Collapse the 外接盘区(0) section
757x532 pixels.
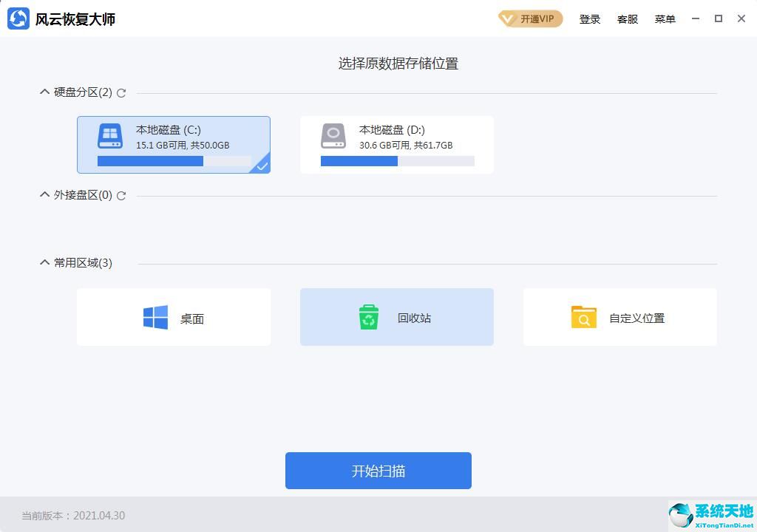44,194
